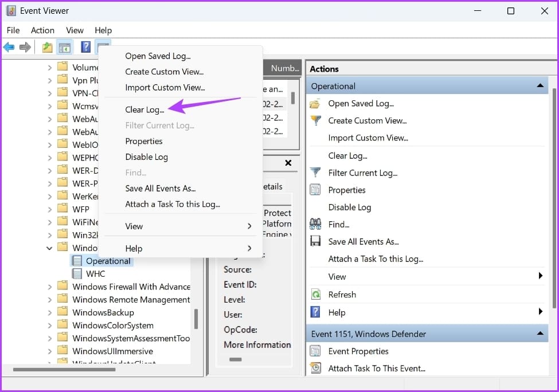Click the Help question mark icon in Actions
This screenshot has width=559, height=392.
pyautogui.click(x=315, y=312)
